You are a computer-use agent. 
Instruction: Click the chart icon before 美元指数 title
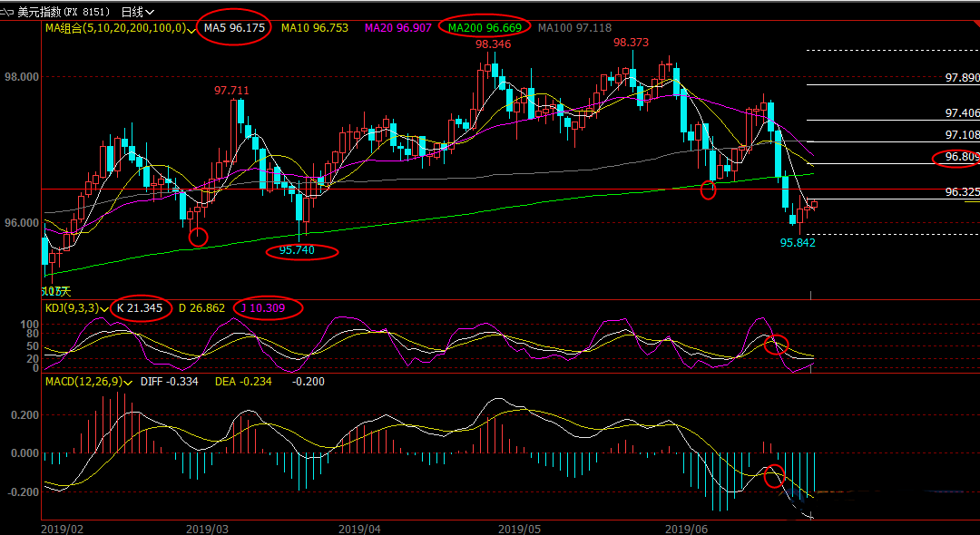click(x=8, y=12)
